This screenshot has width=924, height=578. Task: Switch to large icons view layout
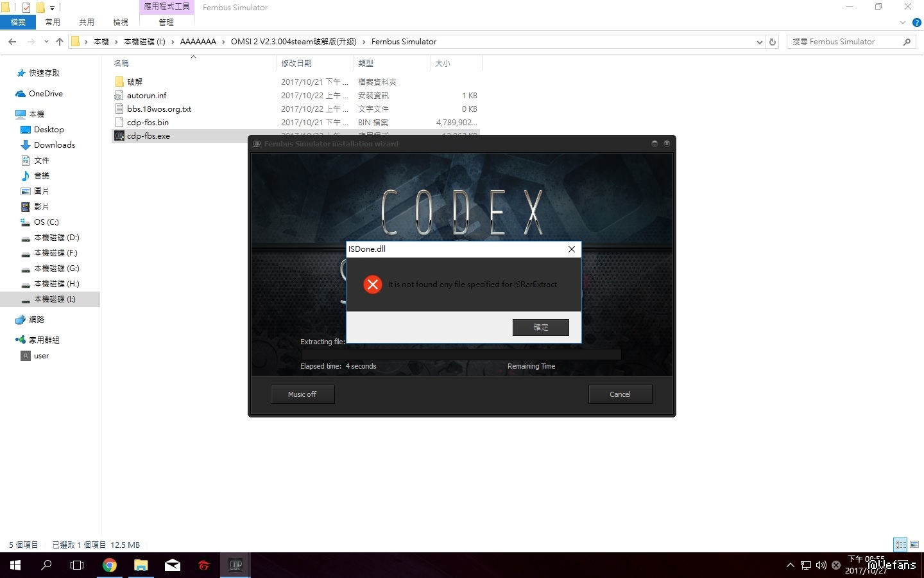point(914,545)
